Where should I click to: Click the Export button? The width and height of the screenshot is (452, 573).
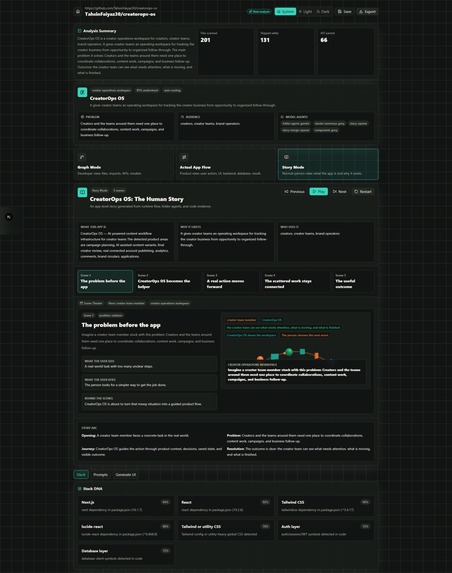pos(367,12)
